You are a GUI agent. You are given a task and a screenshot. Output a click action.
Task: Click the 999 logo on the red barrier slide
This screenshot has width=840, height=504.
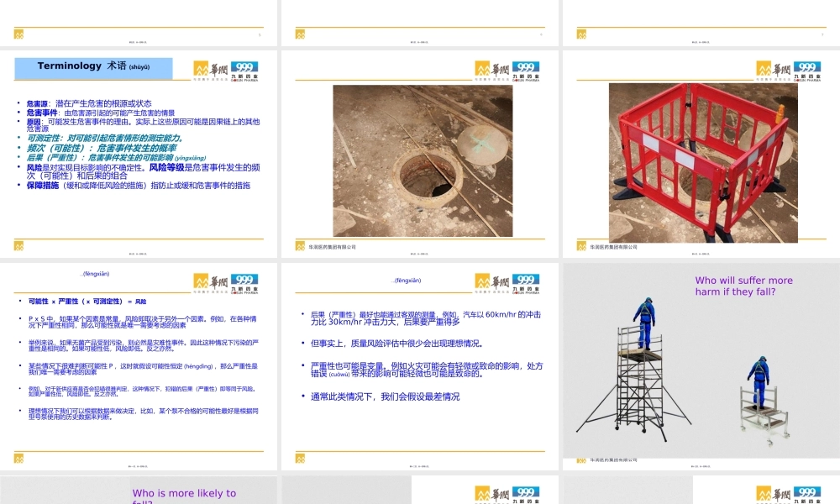click(808, 68)
